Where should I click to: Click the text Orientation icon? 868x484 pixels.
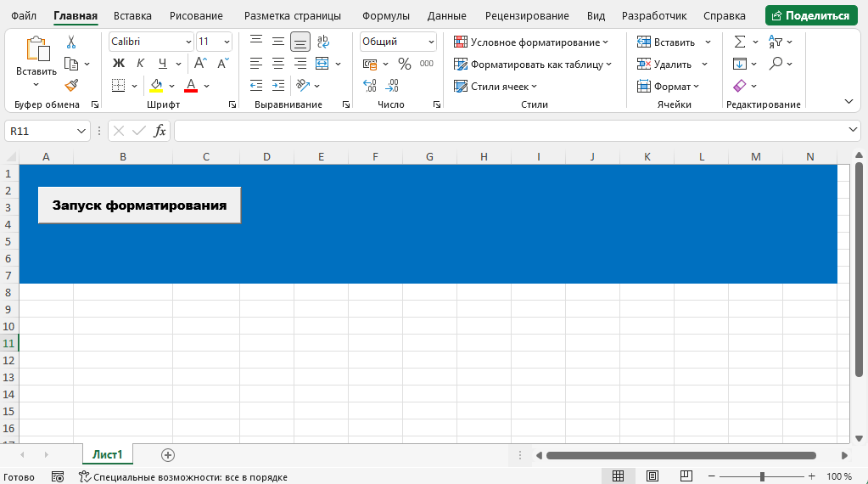[x=302, y=85]
